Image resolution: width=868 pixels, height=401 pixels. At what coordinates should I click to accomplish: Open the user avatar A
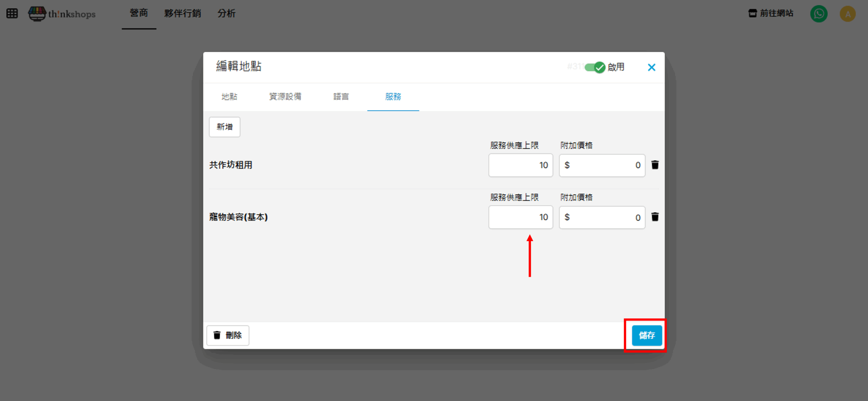pyautogui.click(x=847, y=14)
